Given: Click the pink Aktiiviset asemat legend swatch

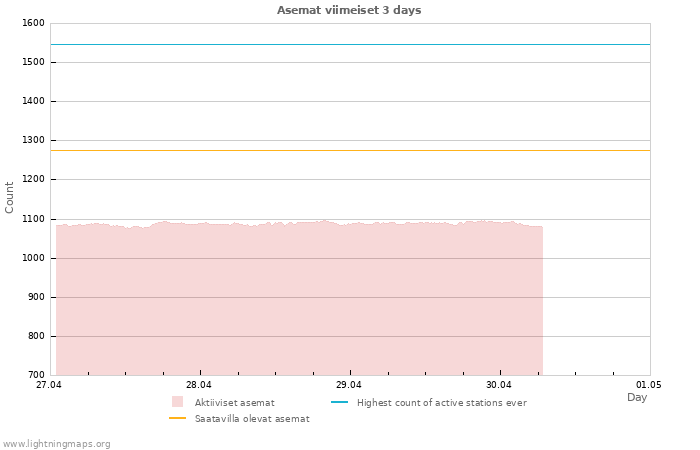Looking at the screenshot, I should pyautogui.click(x=178, y=402).
